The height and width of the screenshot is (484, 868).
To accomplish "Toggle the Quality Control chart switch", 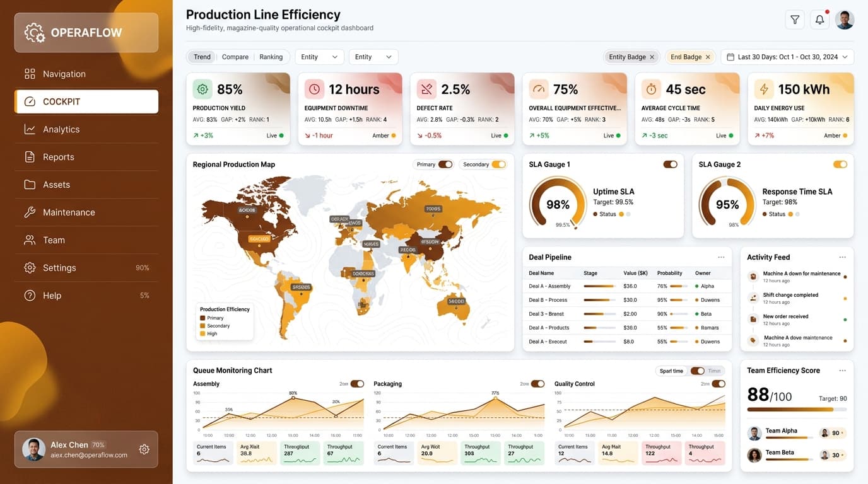I will pos(718,384).
